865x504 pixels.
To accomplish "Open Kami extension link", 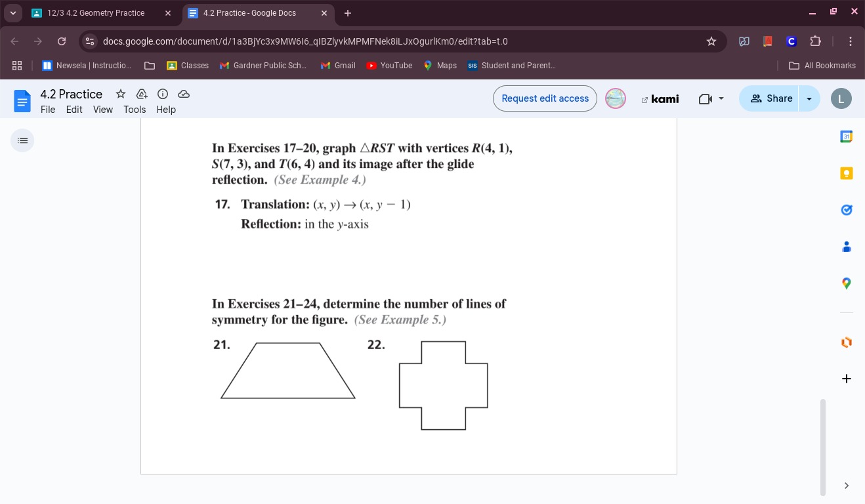I will tap(660, 99).
